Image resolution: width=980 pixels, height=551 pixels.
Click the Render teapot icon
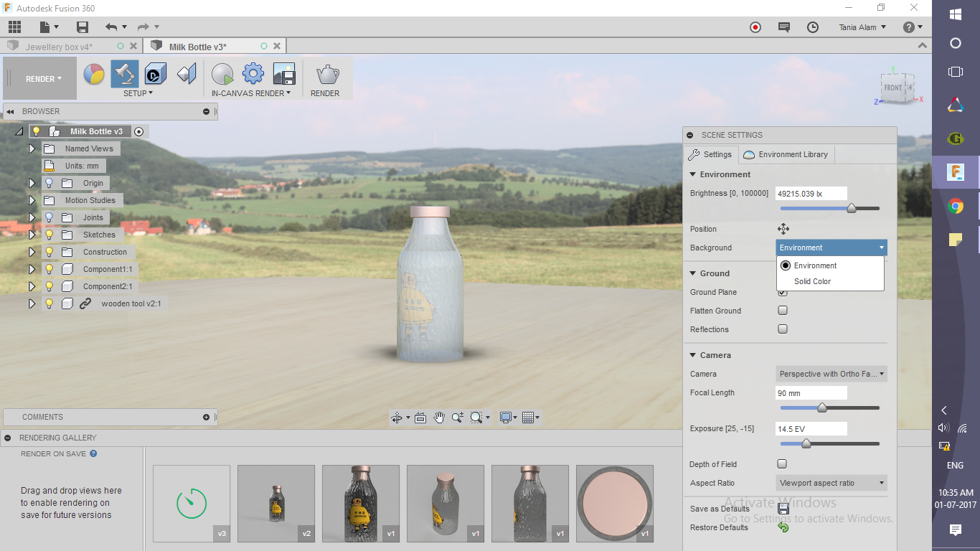[328, 74]
